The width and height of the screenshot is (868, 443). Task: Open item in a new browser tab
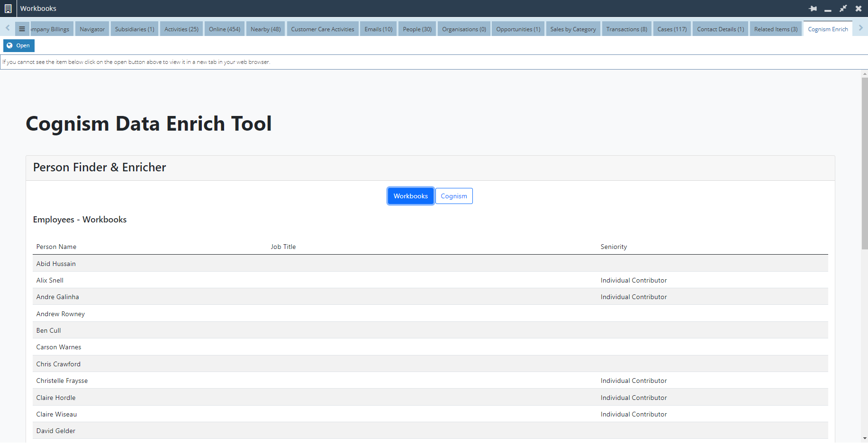coord(19,45)
